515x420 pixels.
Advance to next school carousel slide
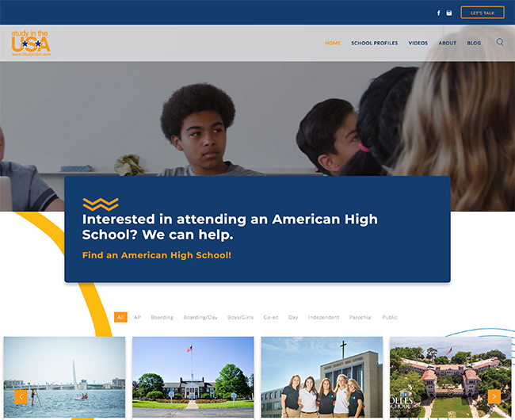494,397
